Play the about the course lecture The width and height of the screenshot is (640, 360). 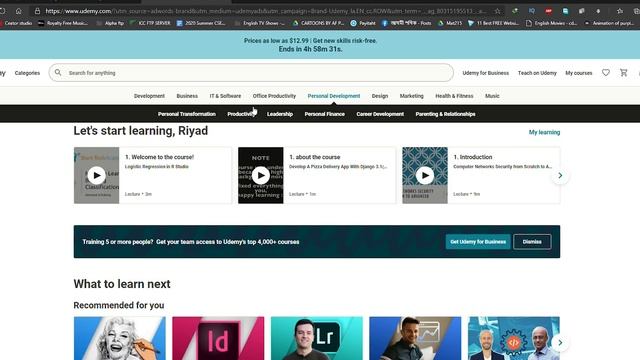(x=261, y=176)
